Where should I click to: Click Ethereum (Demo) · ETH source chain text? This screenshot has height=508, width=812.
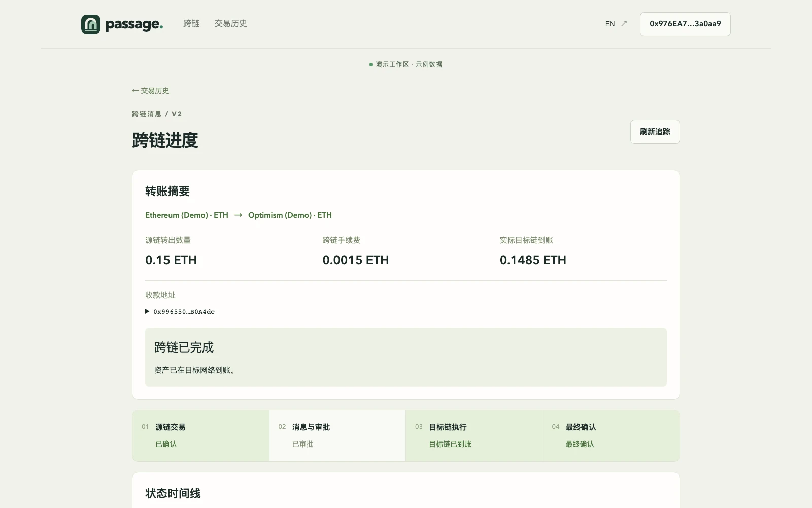click(x=187, y=215)
